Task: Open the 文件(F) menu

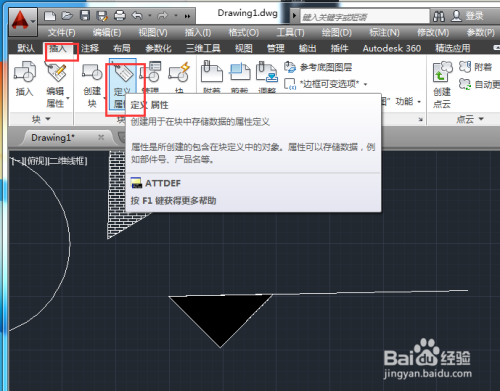Action: click(61, 33)
